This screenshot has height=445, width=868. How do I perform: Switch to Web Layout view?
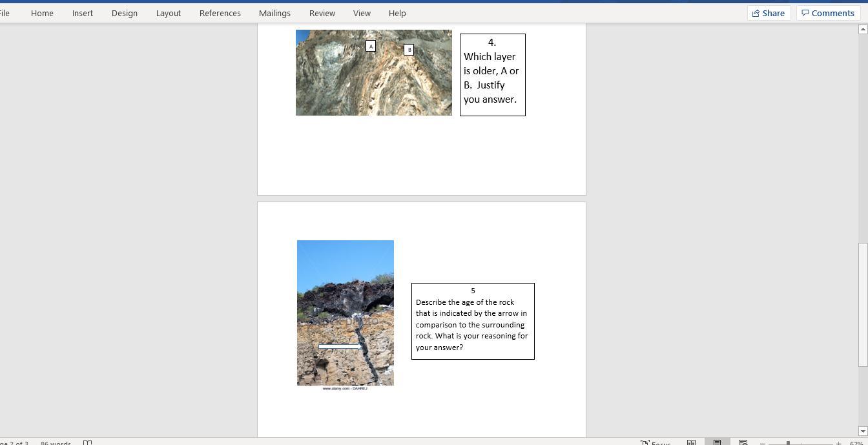click(743, 442)
